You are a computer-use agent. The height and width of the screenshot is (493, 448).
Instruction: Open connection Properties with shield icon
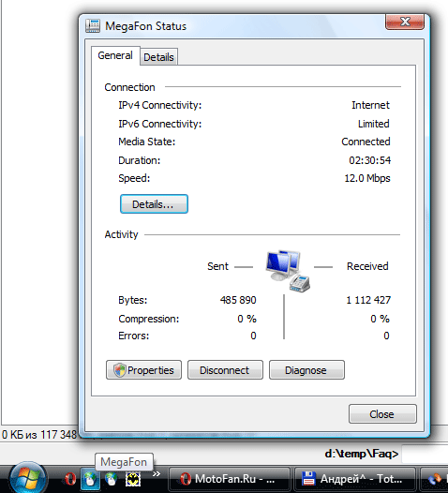click(143, 370)
